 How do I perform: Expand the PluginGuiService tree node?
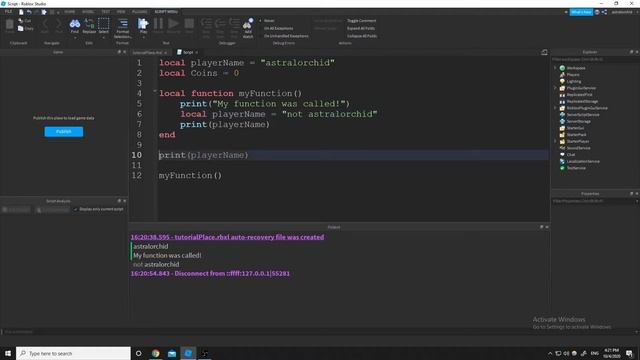[x=555, y=88]
